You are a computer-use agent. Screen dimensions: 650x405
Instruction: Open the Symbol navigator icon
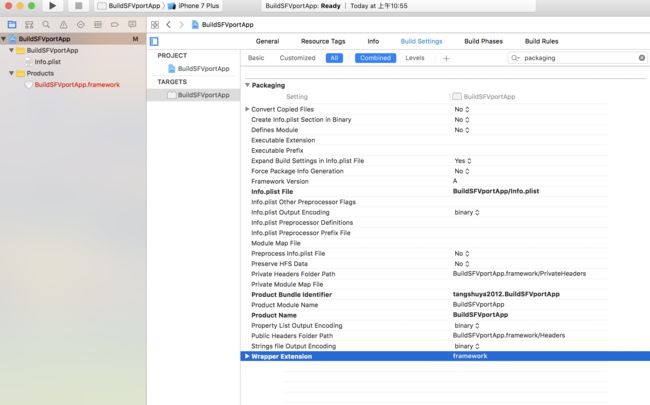(29, 25)
